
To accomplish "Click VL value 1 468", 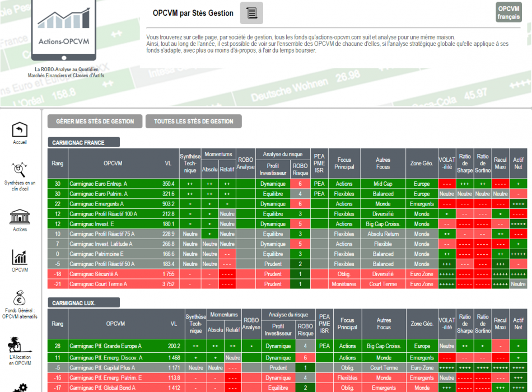I will 174,358.
